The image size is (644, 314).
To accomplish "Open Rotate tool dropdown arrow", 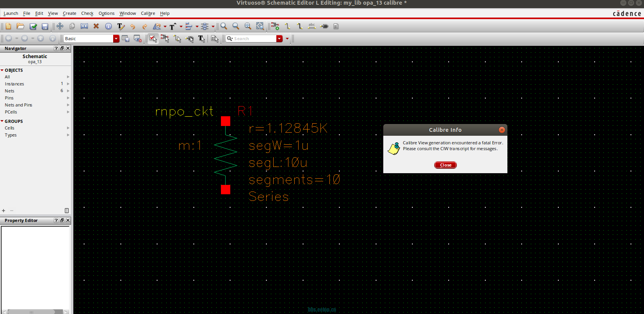I will [x=165, y=27].
